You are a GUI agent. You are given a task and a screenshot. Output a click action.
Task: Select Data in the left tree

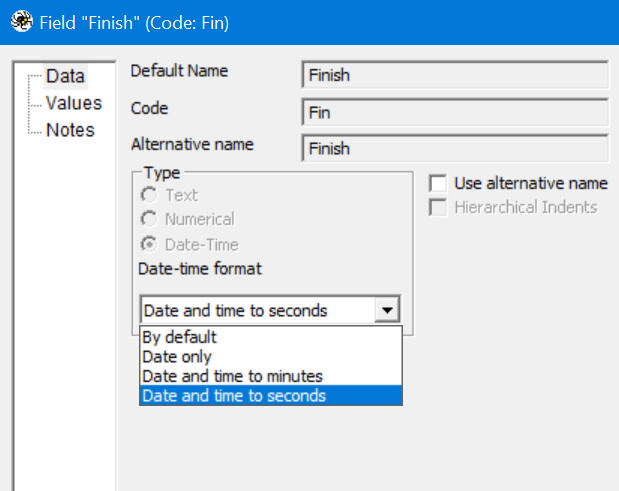coord(65,75)
